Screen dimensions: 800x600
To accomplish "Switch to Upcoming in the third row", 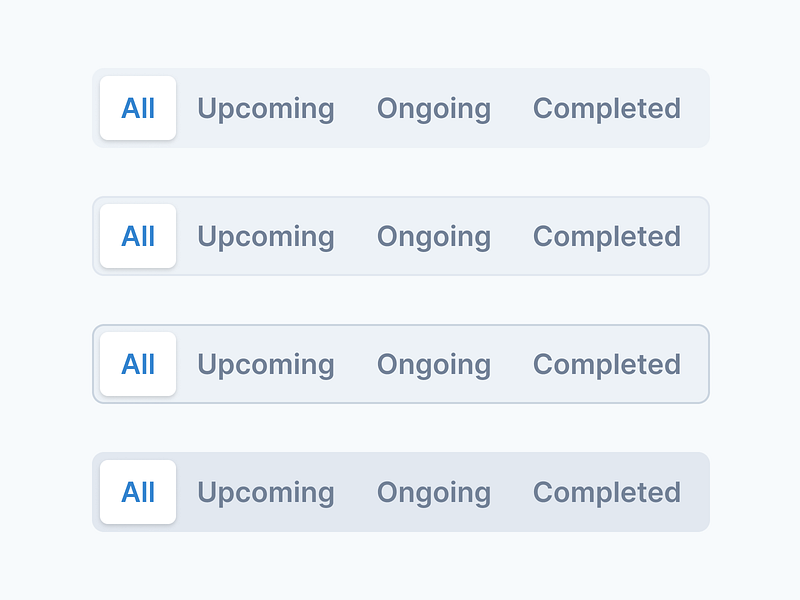I will coord(266,364).
